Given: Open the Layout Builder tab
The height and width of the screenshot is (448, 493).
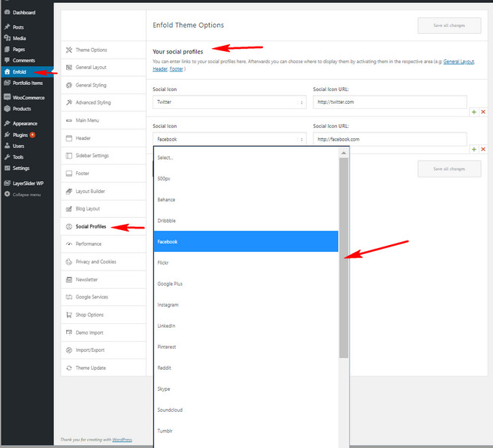Looking at the screenshot, I should click(x=103, y=191).
